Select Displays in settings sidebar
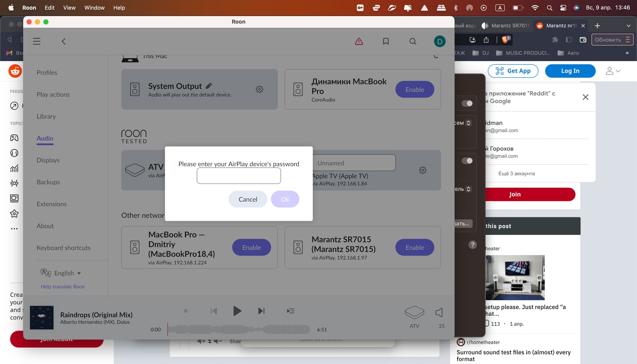This screenshot has width=637, height=364. pos(48,160)
